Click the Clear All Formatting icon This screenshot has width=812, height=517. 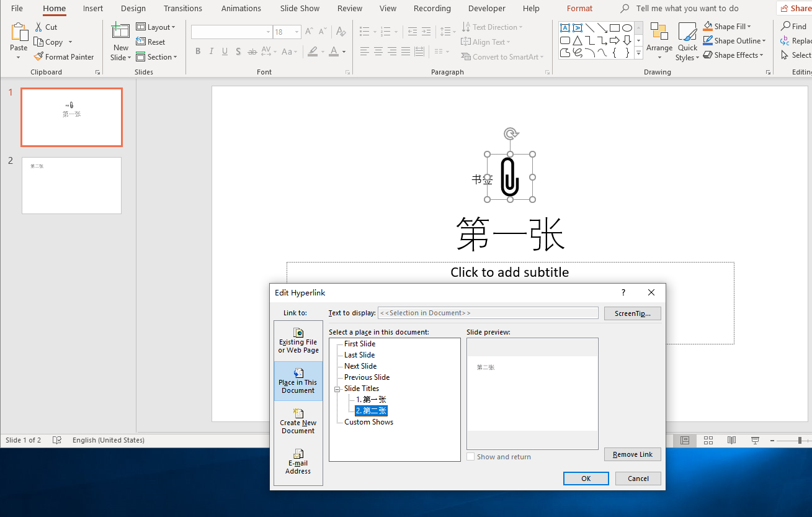341,32
